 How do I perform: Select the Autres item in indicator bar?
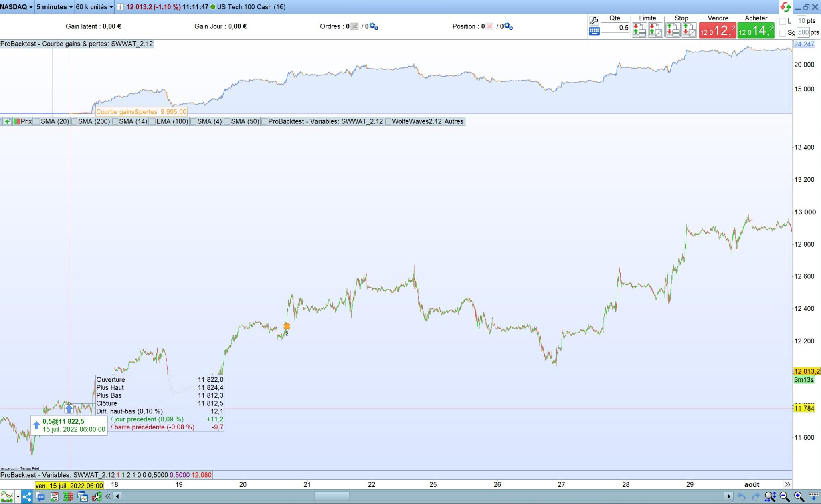(454, 121)
